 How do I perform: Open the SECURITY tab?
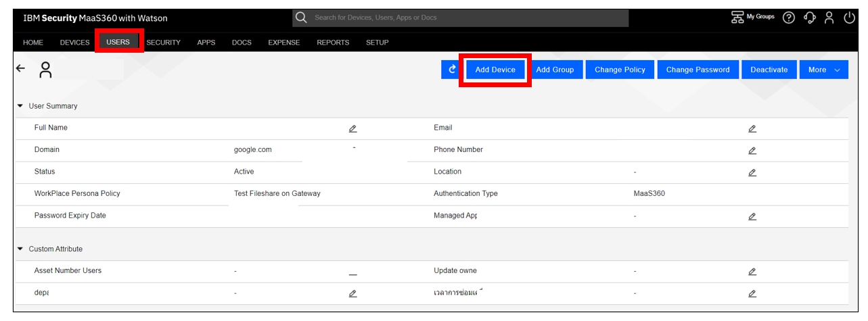click(x=163, y=43)
